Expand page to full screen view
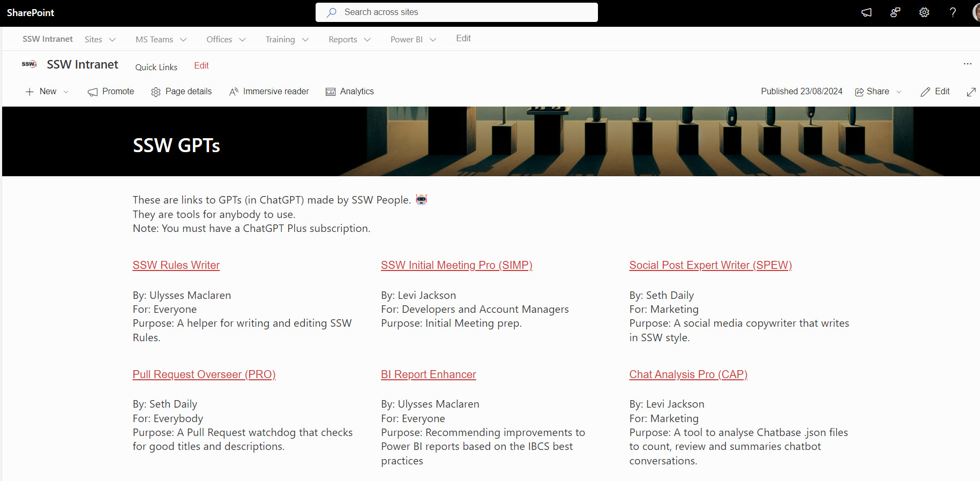 tap(971, 92)
